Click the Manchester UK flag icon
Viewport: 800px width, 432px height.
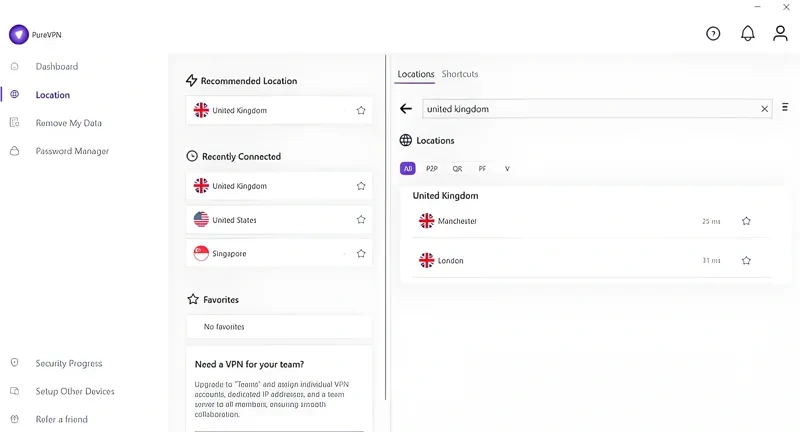coord(427,221)
